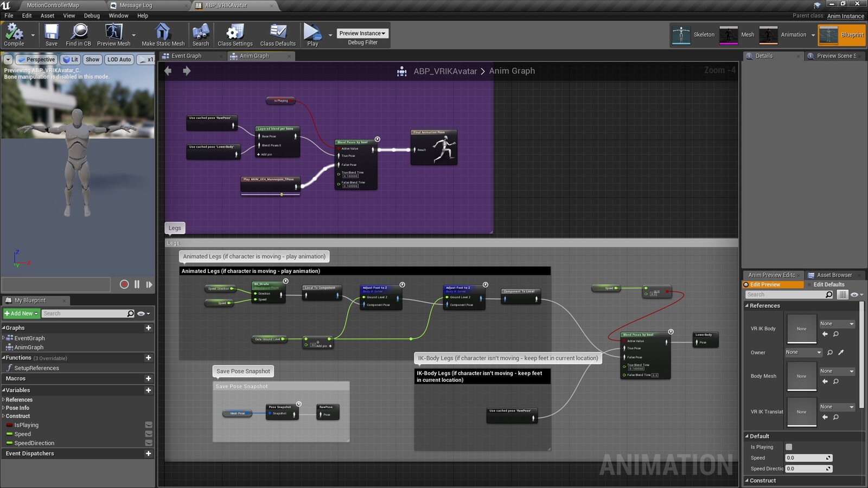This screenshot has height=488, width=868.
Task: Switch to the Asset Browser tab
Action: pyautogui.click(x=834, y=275)
